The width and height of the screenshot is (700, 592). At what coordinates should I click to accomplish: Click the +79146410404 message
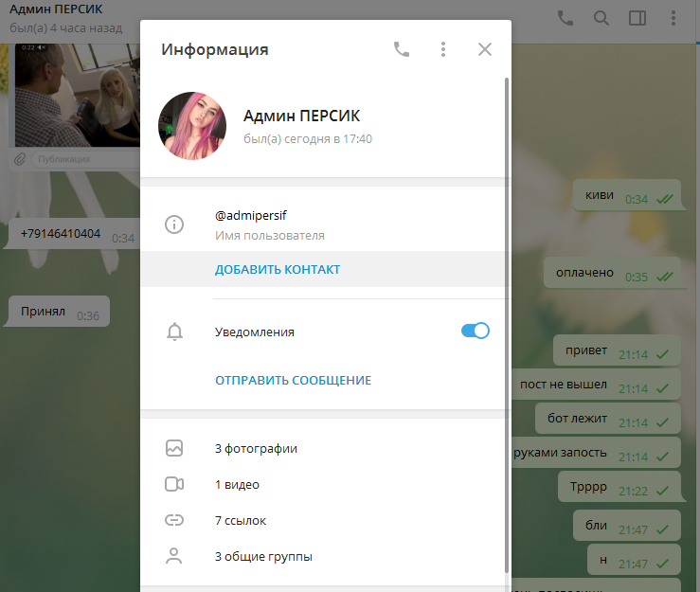(71, 234)
